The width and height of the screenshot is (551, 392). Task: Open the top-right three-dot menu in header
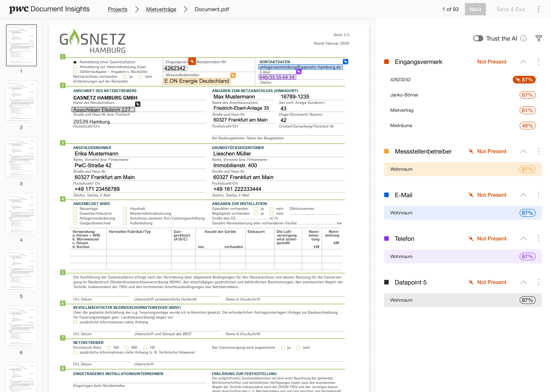coord(538,9)
